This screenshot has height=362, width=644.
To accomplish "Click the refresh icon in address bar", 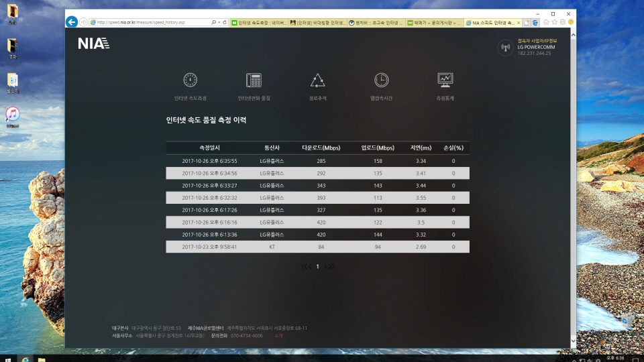I will [x=224, y=22].
